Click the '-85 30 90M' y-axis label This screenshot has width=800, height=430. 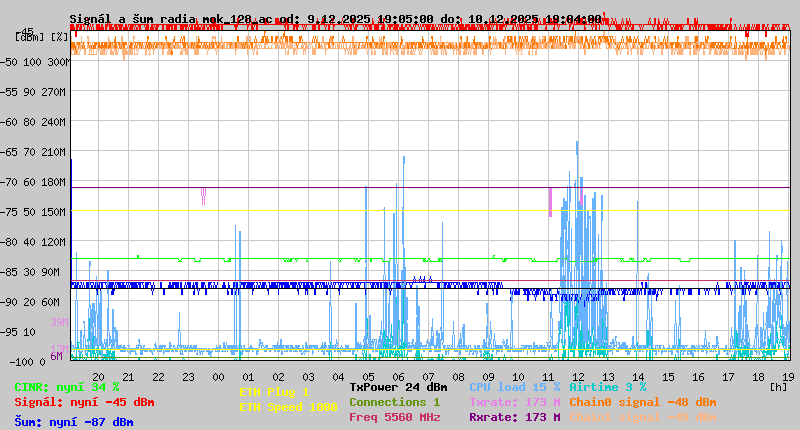pyautogui.click(x=30, y=272)
